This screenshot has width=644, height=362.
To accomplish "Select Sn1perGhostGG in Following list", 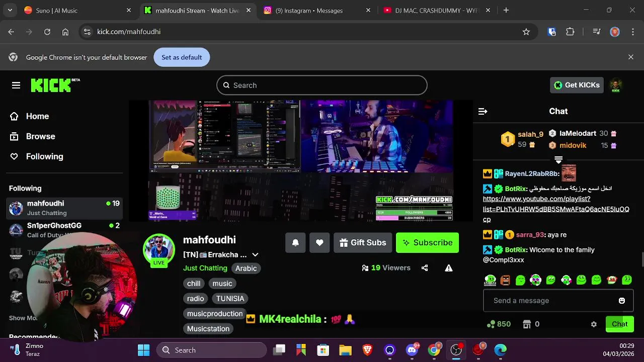I will (x=64, y=230).
